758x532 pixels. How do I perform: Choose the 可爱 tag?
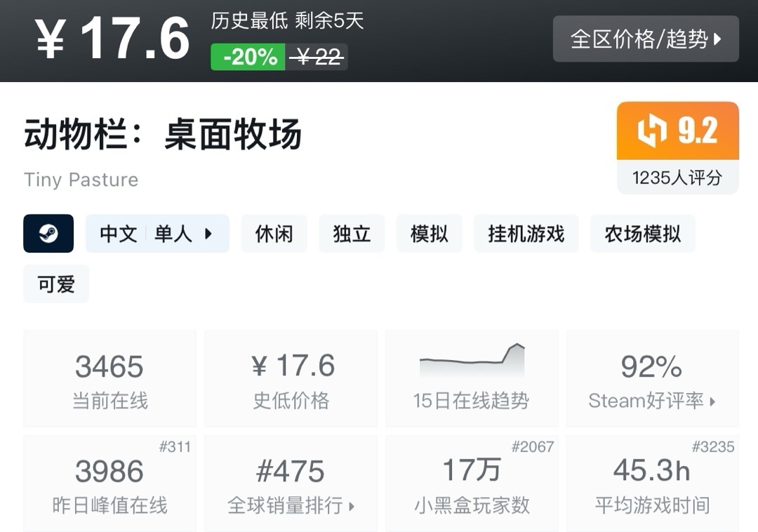[56, 284]
